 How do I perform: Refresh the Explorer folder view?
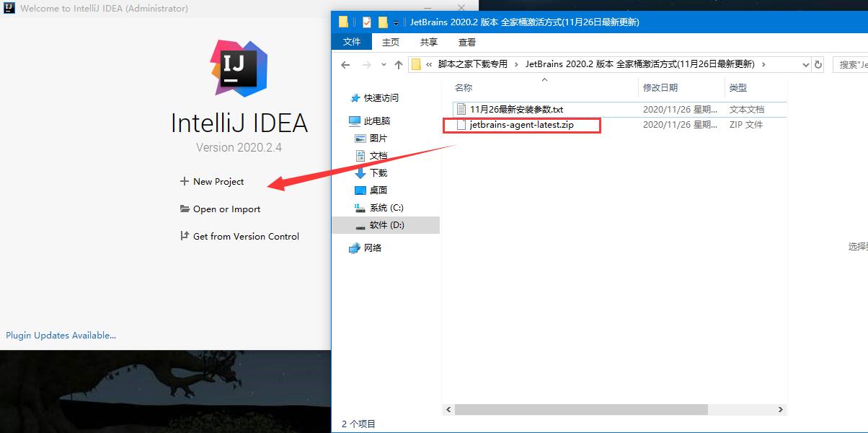point(818,64)
